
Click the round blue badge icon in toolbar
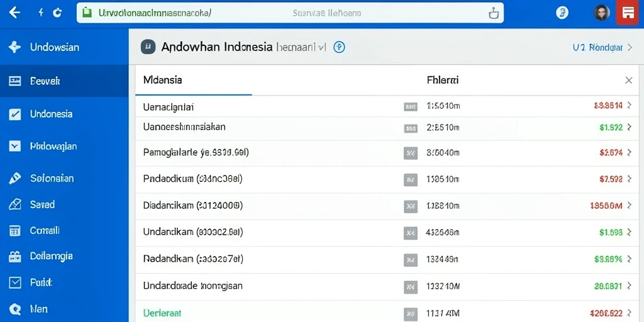[x=562, y=13]
